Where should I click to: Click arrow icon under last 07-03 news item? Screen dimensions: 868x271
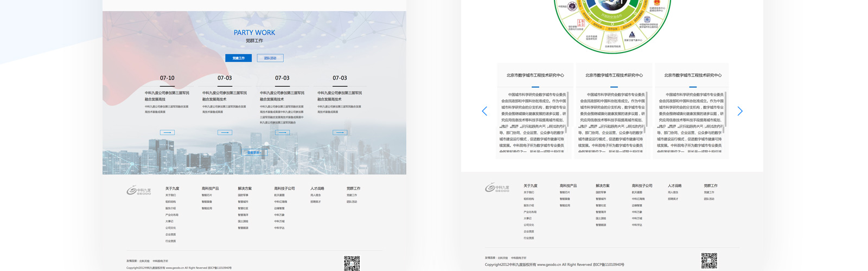tap(340, 132)
